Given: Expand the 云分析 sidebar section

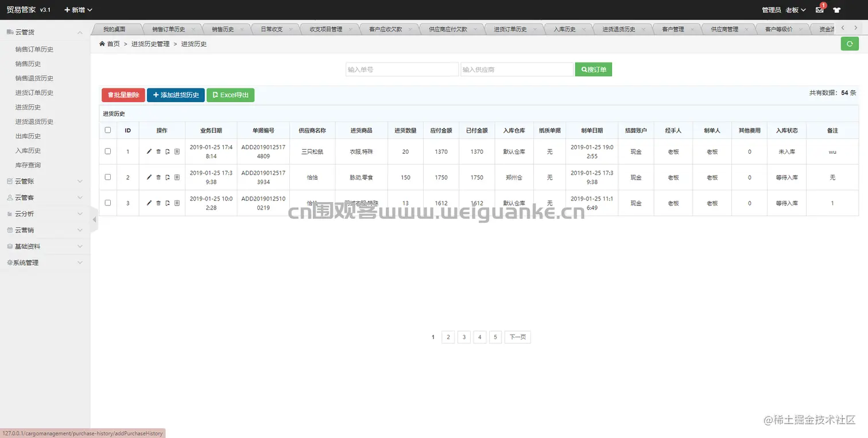Looking at the screenshot, I should [x=45, y=214].
